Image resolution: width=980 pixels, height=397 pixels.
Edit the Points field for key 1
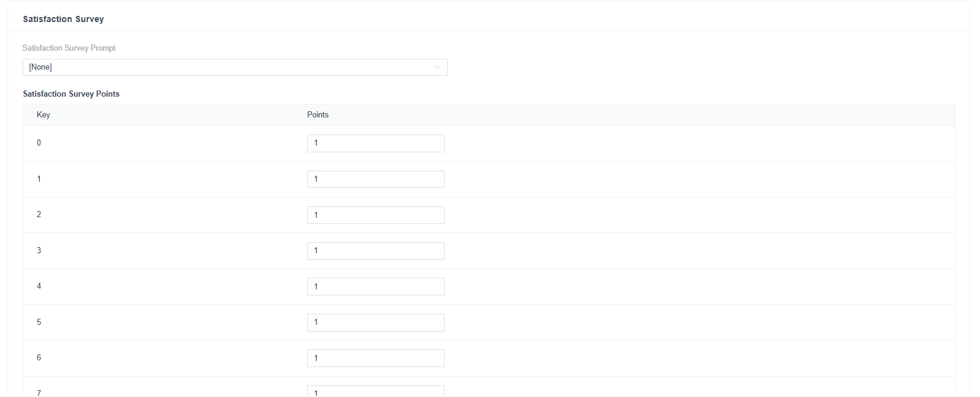pos(376,179)
